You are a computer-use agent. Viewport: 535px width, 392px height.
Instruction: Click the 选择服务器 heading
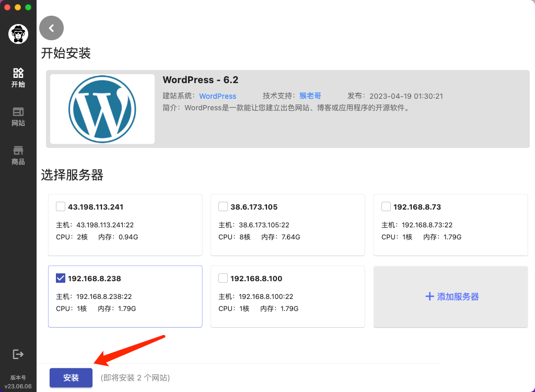[72, 175]
